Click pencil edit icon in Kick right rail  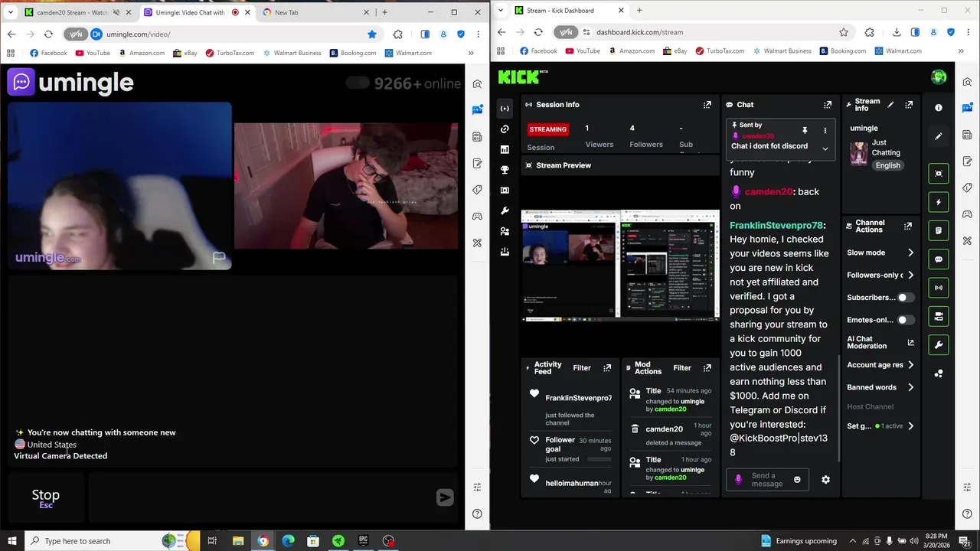(939, 136)
